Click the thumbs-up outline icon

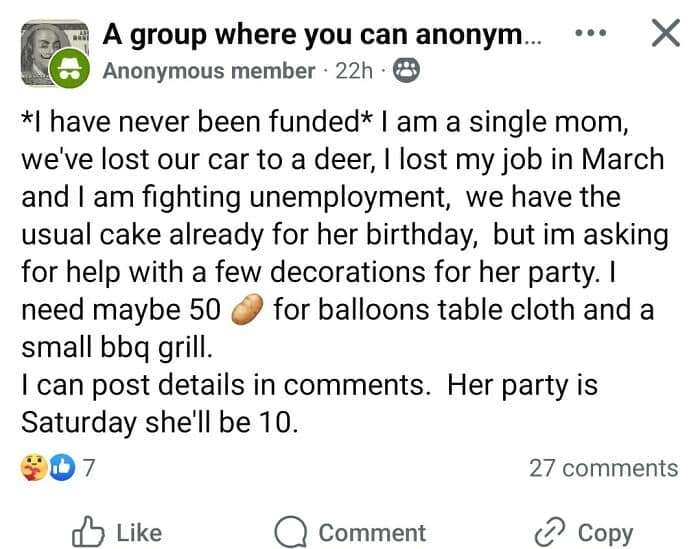point(88,532)
